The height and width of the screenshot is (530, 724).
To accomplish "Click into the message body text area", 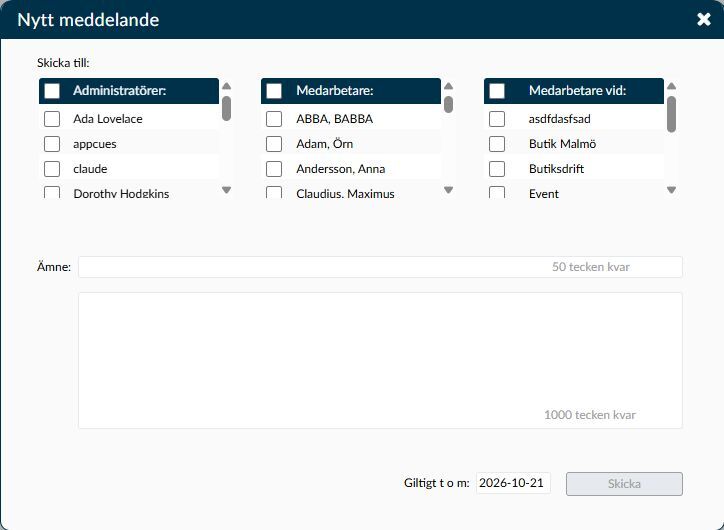I will [x=380, y=360].
